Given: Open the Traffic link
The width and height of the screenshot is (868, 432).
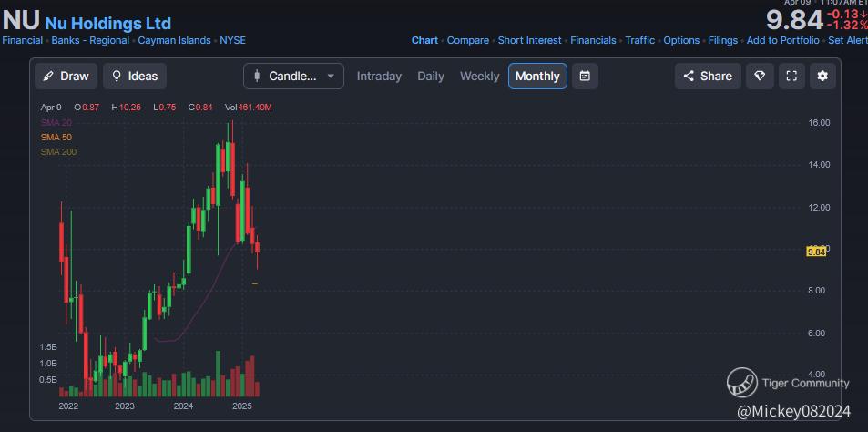Looking at the screenshot, I should [x=640, y=40].
